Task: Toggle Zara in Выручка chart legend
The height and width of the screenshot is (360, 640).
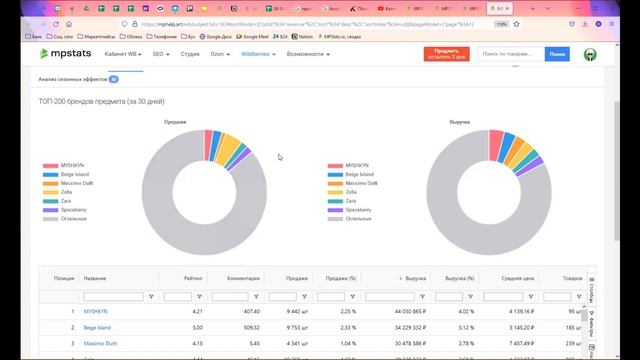Action: (342, 201)
